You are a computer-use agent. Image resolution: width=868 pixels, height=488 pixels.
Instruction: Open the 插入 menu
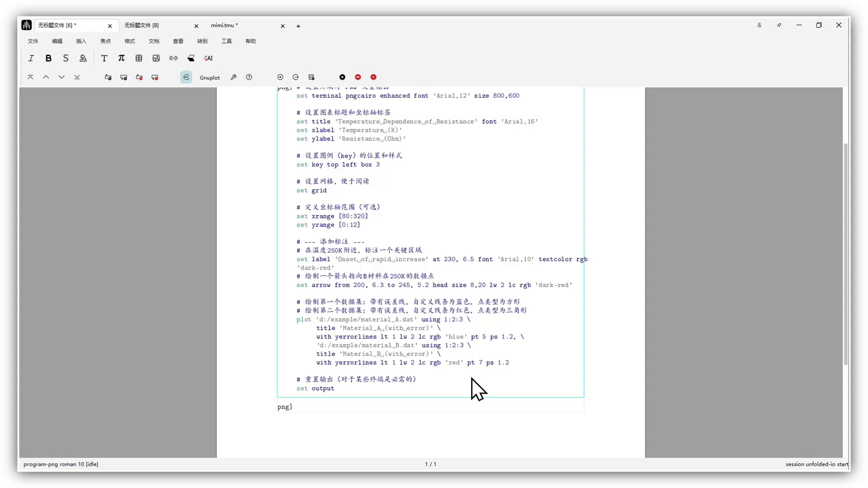click(x=81, y=41)
